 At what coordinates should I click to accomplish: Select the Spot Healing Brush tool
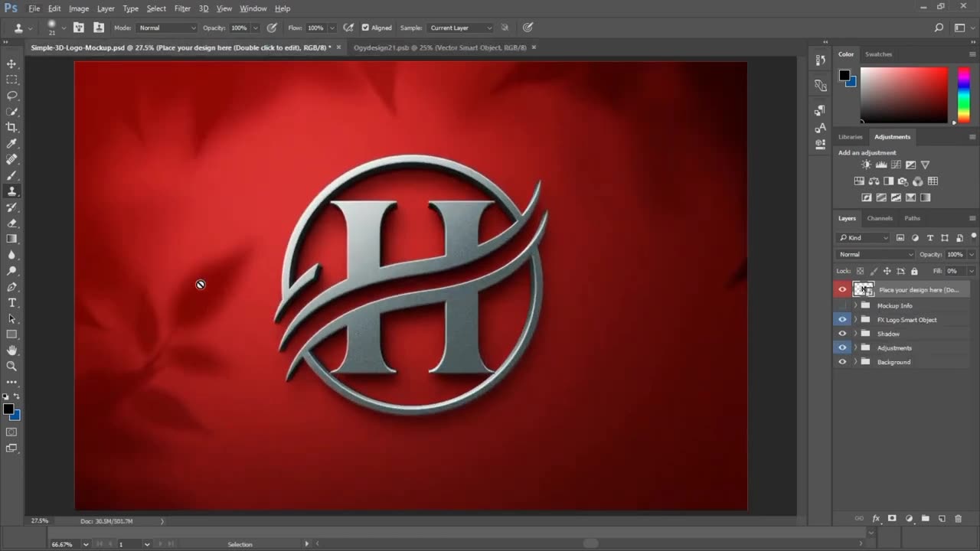[11, 159]
